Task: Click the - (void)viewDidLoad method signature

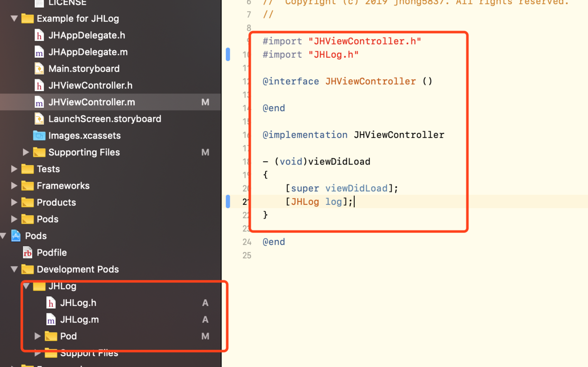Action: (316, 161)
